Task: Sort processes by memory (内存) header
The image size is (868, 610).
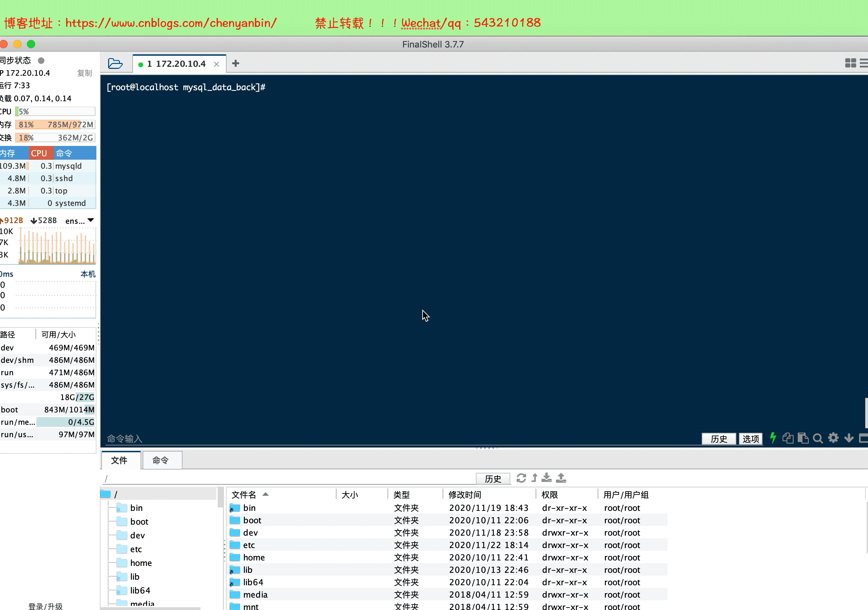Action: 14,153
